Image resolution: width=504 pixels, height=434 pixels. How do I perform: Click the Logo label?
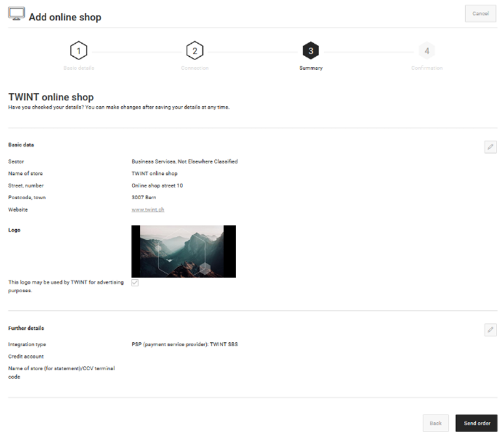14,230
